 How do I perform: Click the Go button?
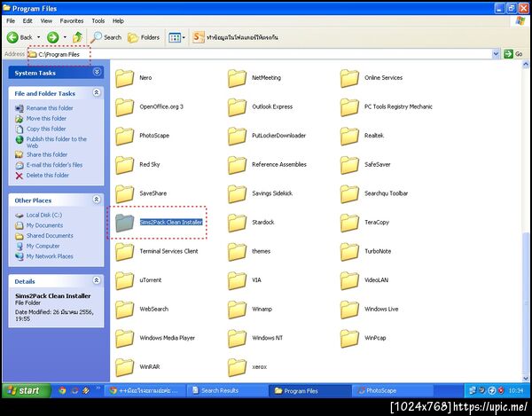[512, 54]
